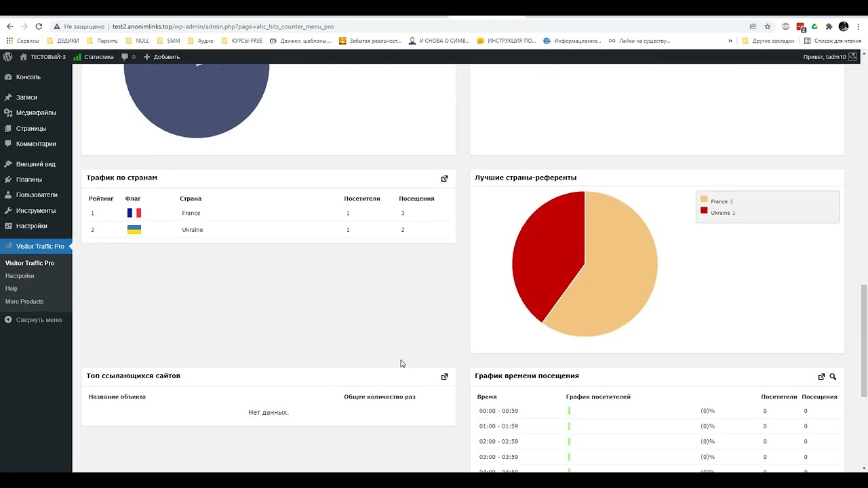The image size is (868, 488).
Task: Click Привет, tadm10 account greeting
Action: coord(825,57)
